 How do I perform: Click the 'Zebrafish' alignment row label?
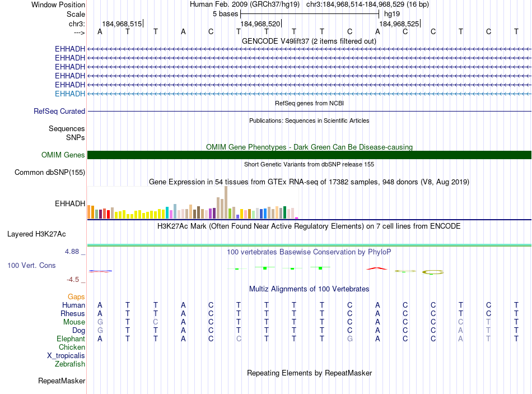click(70, 364)
